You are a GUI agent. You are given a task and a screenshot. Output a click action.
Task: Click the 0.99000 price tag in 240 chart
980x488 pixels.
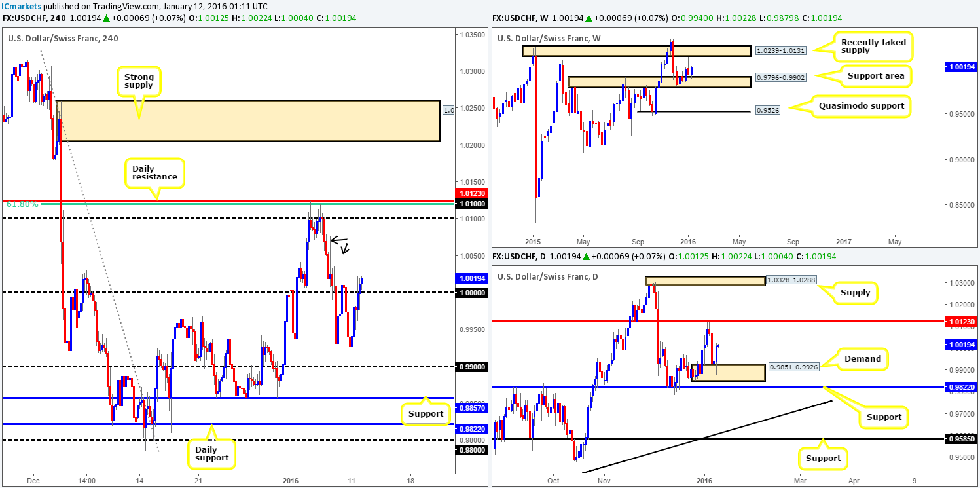pyautogui.click(x=470, y=367)
